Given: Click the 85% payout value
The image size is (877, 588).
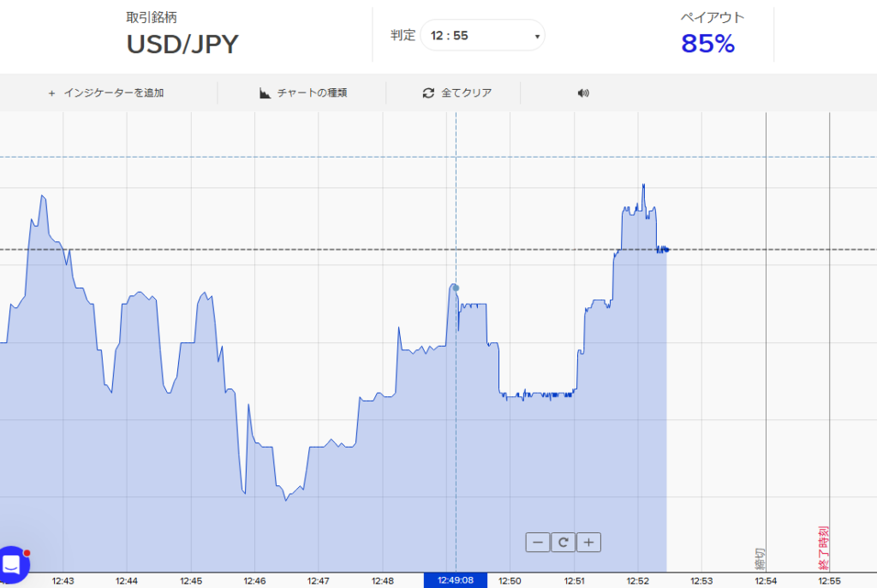Looking at the screenshot, I should point(707,44).
